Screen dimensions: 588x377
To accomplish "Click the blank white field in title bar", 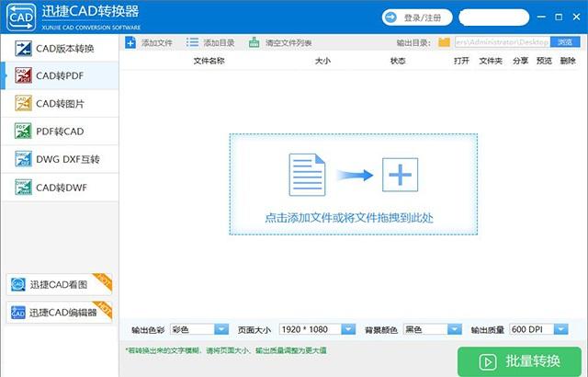I will tap(494, 17).
